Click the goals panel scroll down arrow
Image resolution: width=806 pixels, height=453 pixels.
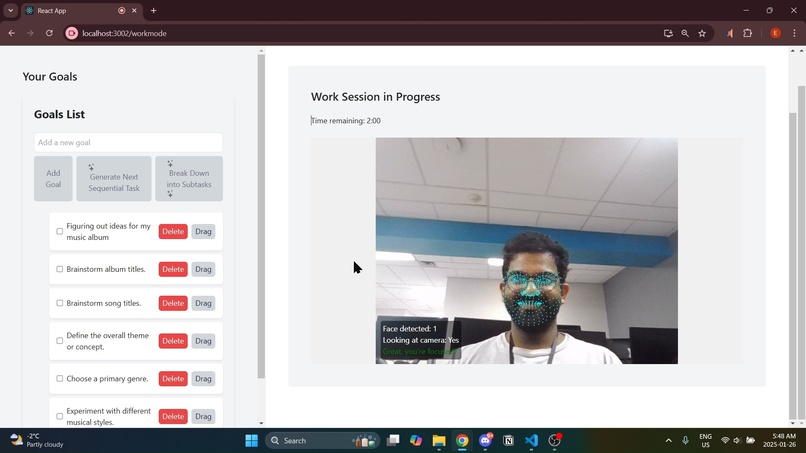261,423
